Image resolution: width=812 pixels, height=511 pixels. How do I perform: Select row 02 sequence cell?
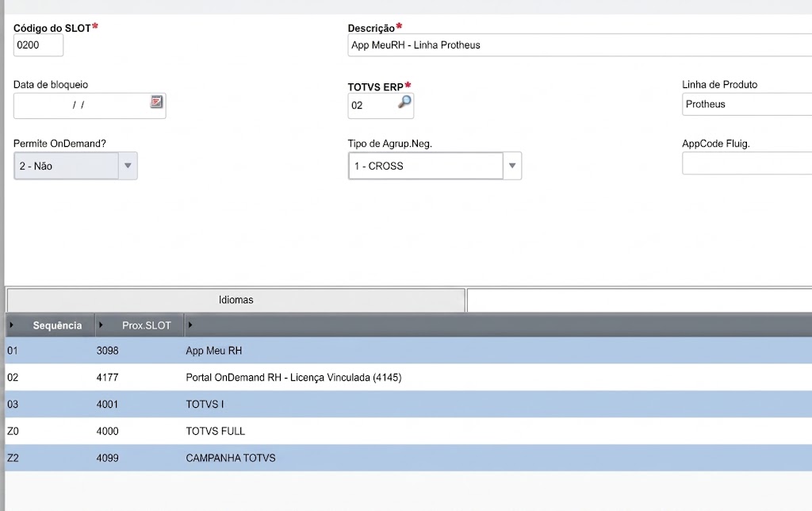pos(50,377)
